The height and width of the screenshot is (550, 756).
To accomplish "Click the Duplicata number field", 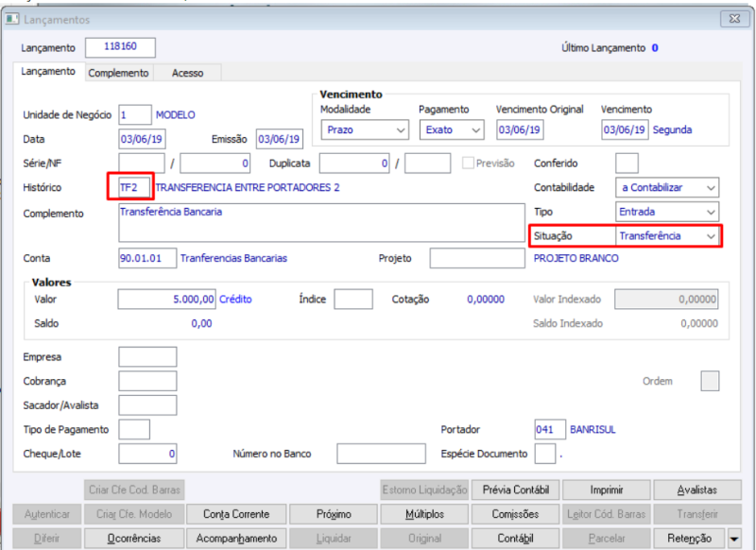I will (x=354, y=163).
